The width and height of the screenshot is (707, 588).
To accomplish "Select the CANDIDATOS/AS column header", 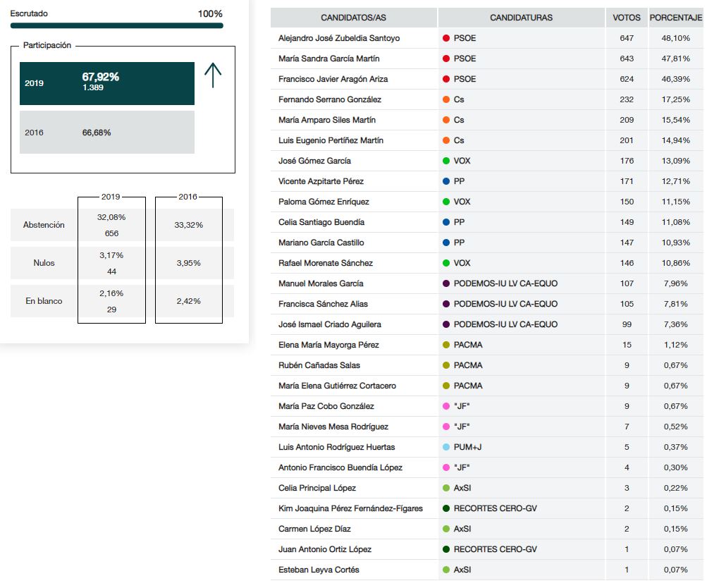I will tap(353, 17).
